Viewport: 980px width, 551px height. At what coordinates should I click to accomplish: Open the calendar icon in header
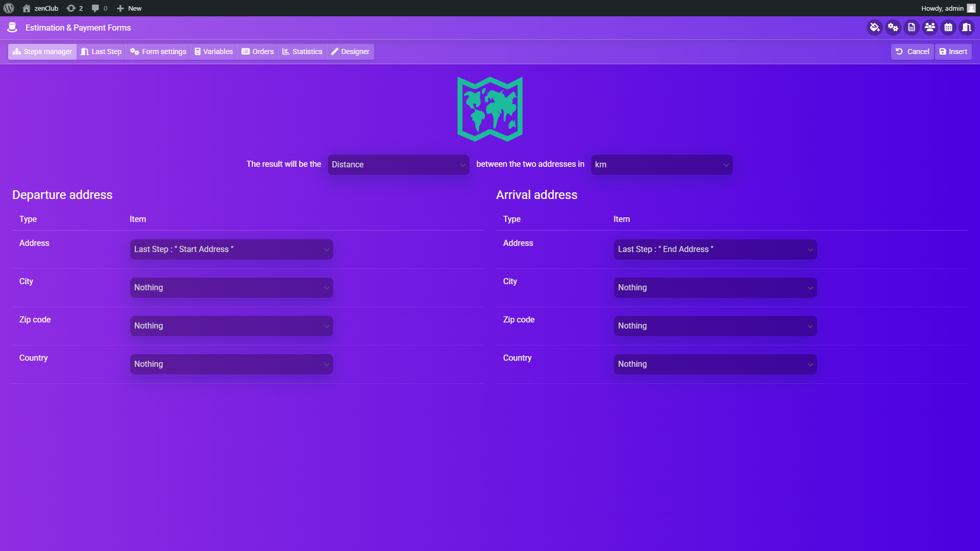pos(948,28)
